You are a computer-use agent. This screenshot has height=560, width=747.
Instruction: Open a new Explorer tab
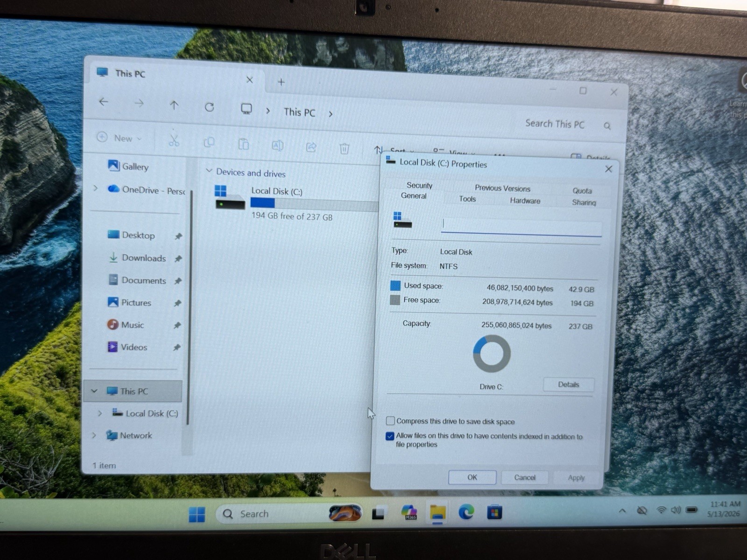pyautogui.click(x=281, y=82)
